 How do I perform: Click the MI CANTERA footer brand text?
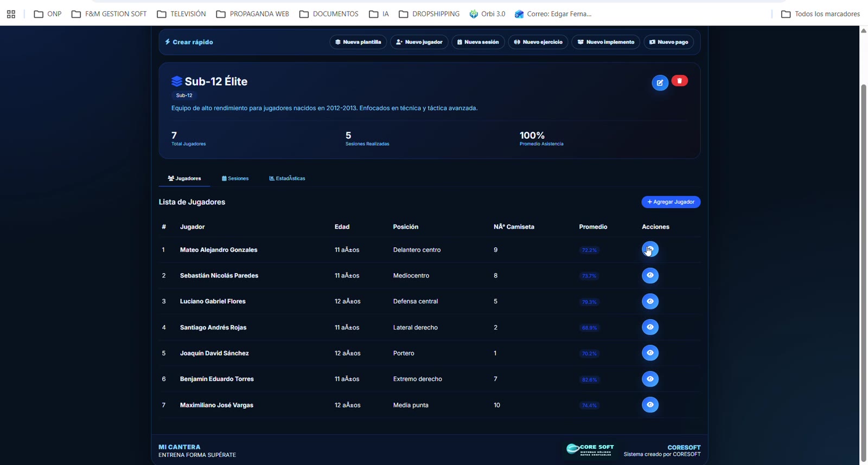point(180,447)
